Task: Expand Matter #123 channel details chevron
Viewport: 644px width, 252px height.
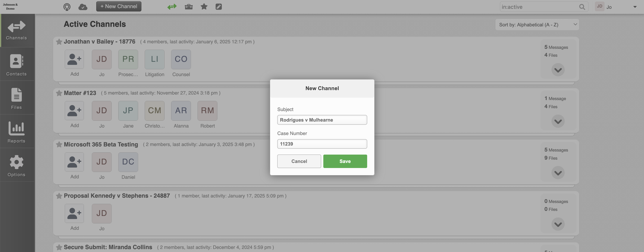Action: click(x=558, y=121)
